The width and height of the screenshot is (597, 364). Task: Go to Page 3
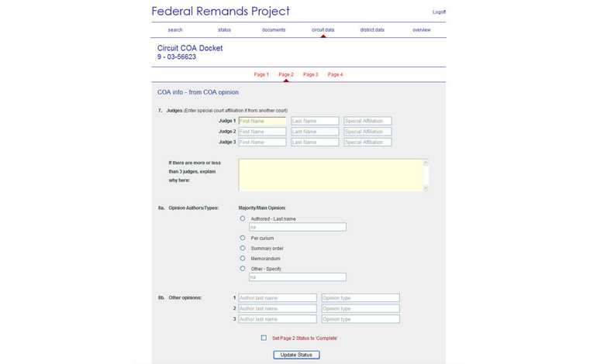(x=311, y=74)
